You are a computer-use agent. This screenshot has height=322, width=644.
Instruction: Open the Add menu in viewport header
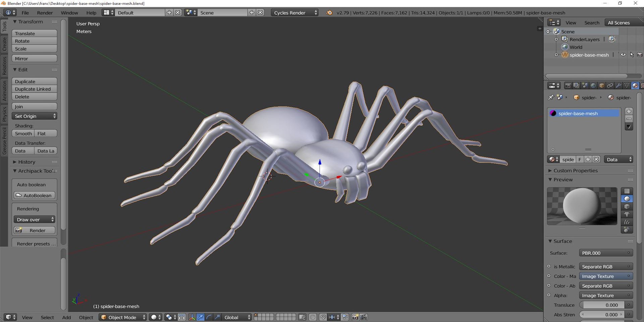pos(66,317)
